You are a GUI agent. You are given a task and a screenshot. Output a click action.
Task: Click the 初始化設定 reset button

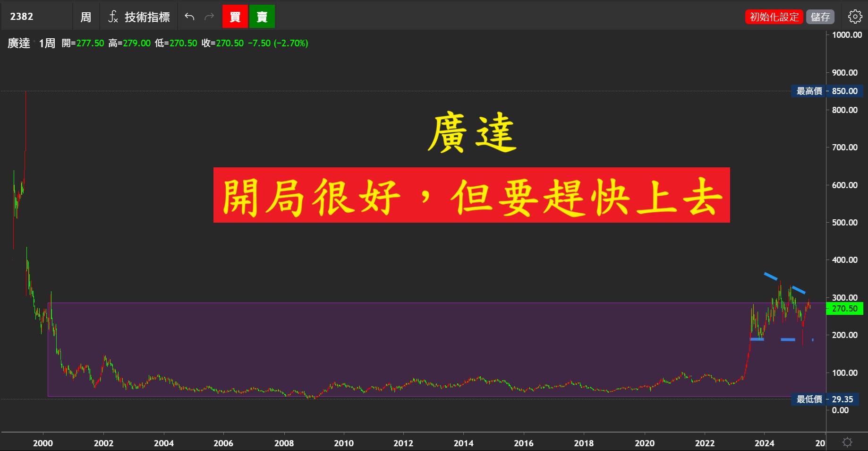pyautogui.click(x=774, y=17)
